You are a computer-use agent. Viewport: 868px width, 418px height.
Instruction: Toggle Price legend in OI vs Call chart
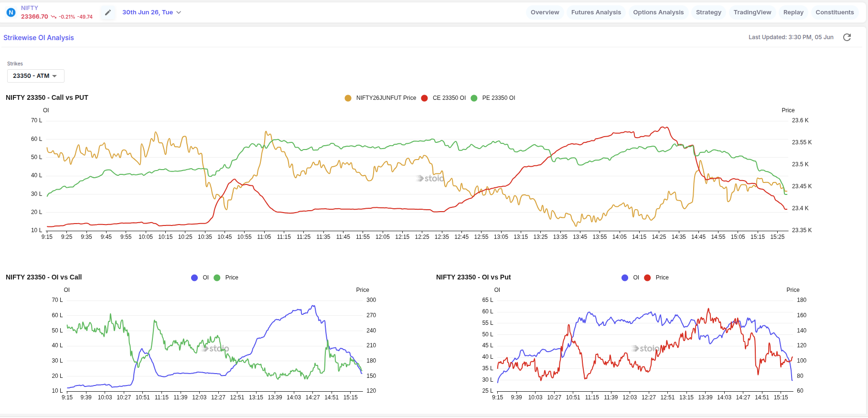point(226,278)
